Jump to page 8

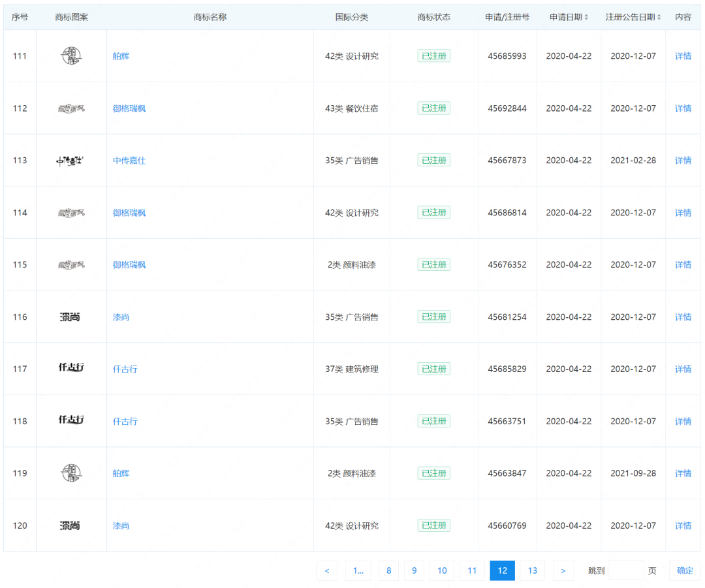click(x=388, y=571)
